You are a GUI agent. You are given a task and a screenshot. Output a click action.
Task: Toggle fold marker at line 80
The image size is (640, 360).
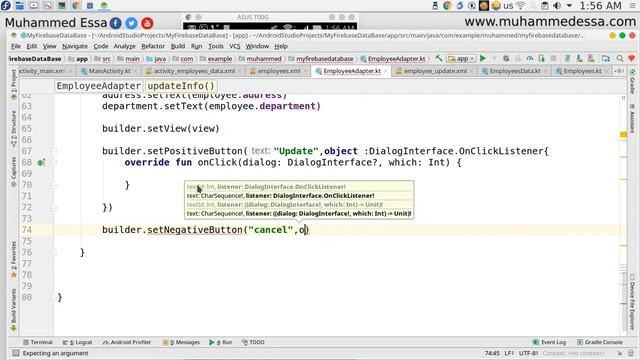click(x=54, y=297)
